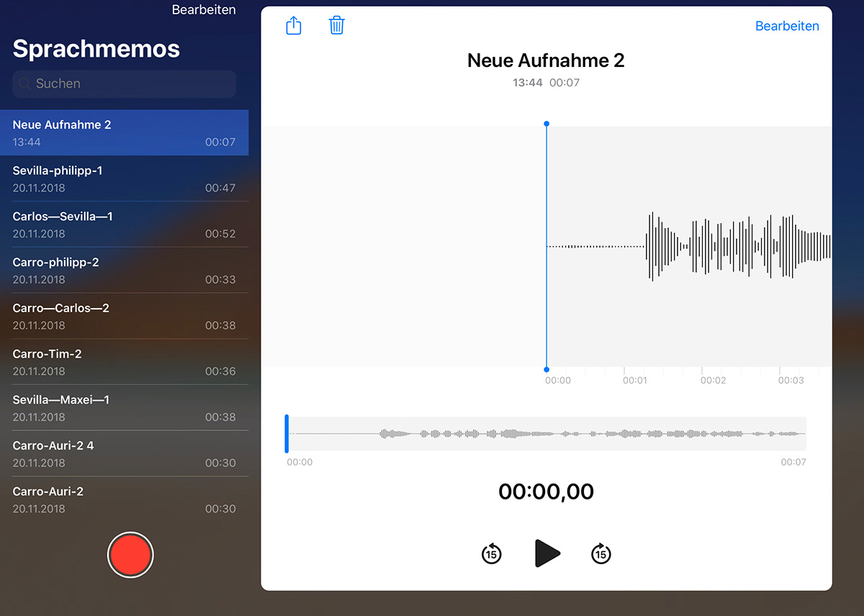The height and width of the screenshot is (616, 864).
Task: Start playback with the play button
Action: pos(547,553)
